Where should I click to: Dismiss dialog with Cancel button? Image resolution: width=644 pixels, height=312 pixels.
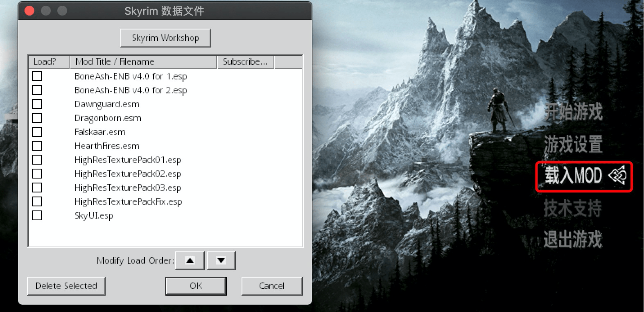point(272,286)
